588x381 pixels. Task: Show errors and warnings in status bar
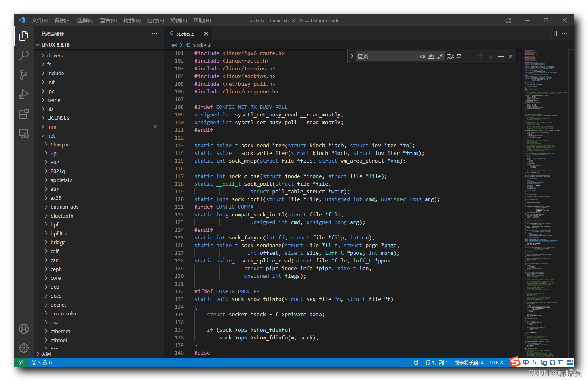click(x=42, y=362)
